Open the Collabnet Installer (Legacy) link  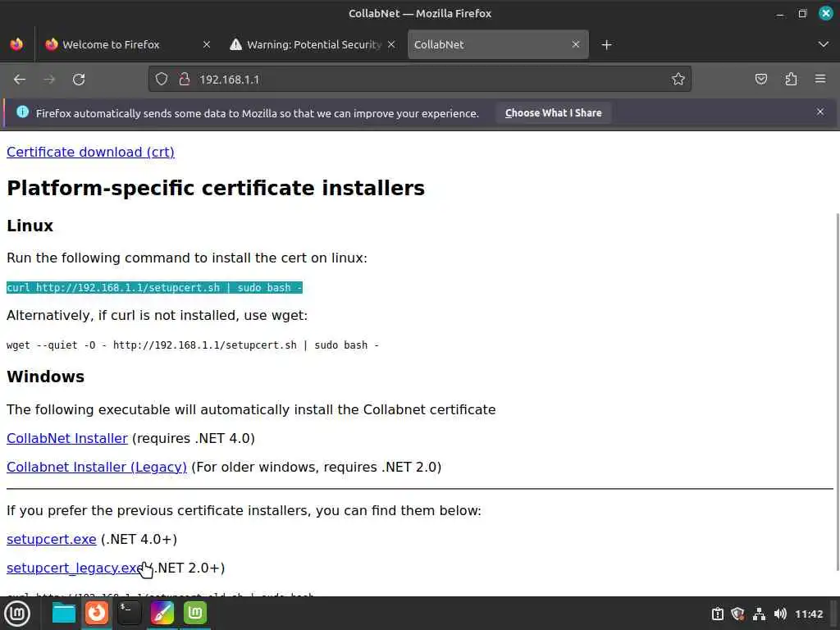pyautogui.click(x=97, y=467)
